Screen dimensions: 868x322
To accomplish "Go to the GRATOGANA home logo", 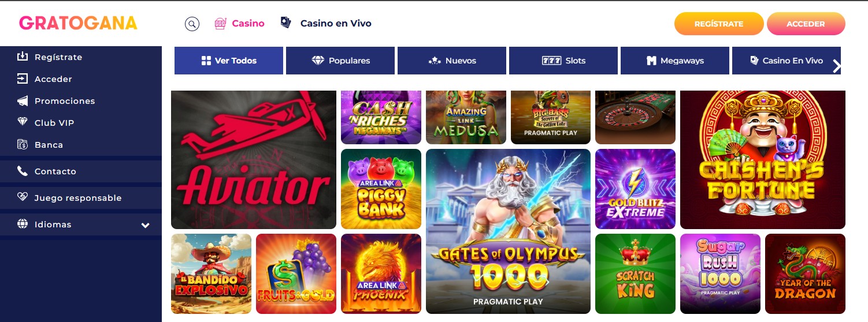I will click(x=78, y=23).
